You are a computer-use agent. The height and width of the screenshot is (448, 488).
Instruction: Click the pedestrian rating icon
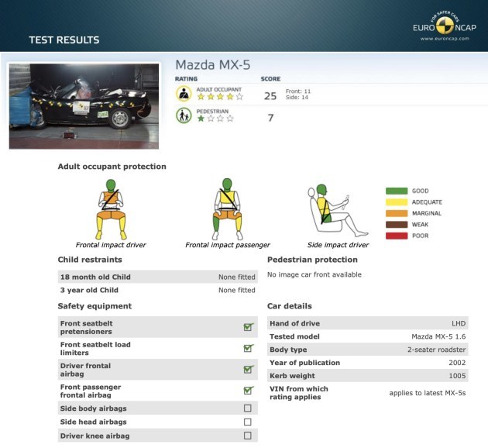coord(184,115)
